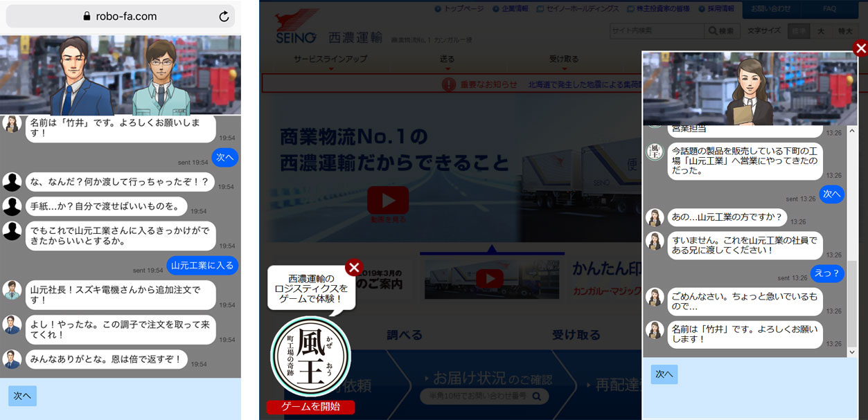
Task: Open the FAQ tab
Action: (829, 9)
